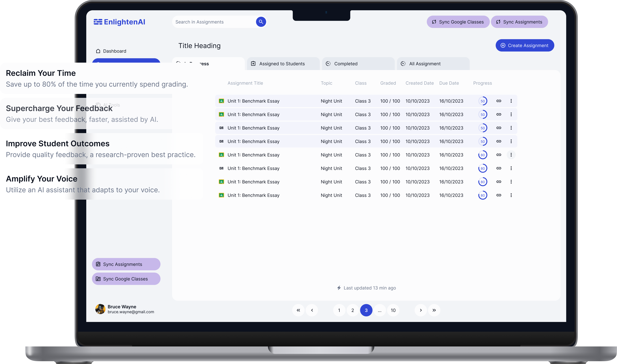Click Sync Assignments in the top bar

tap(519, 22)
